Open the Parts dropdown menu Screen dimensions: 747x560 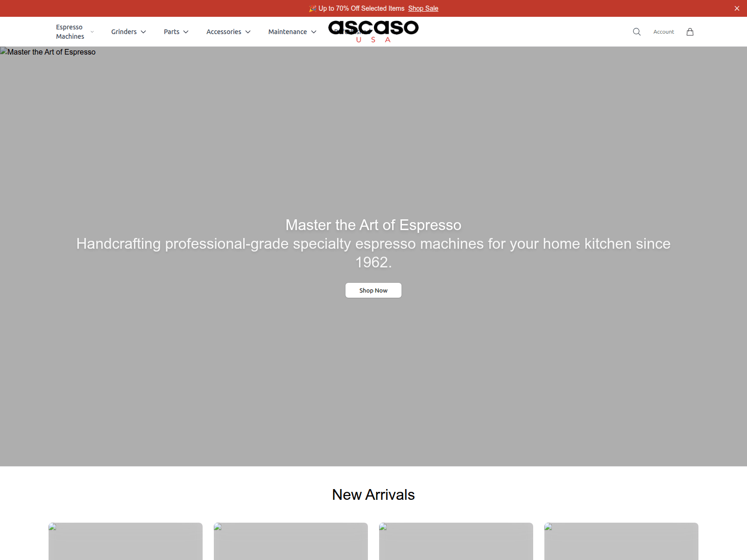(x=176, y=32)
